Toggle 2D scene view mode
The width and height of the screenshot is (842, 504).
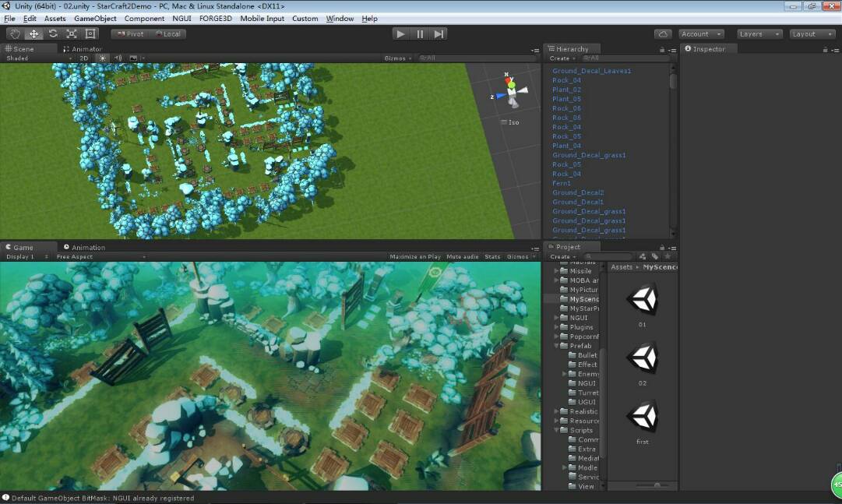pyautogui.click(x=84, y=58)
